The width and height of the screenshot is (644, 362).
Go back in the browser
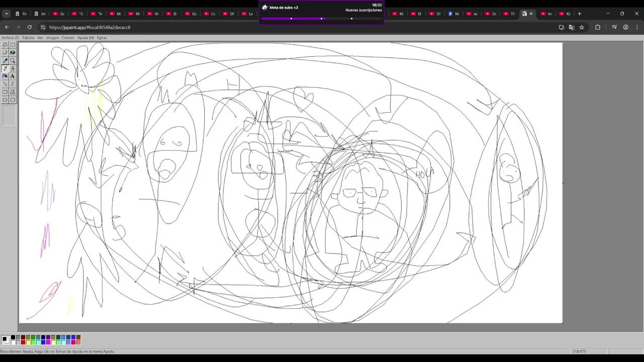click(7, 27)
